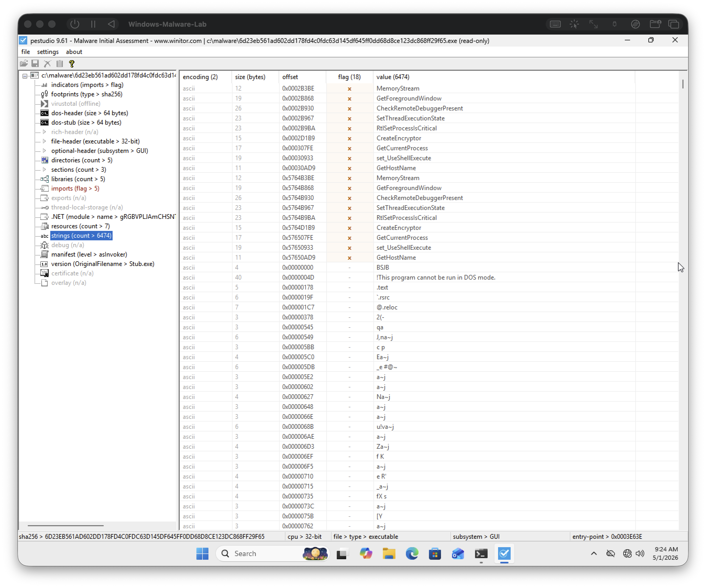Select the CreateEncryptor row at offset 0x0002D1B9
Viewport: 706px width, 588px height.
coord(429,138)
